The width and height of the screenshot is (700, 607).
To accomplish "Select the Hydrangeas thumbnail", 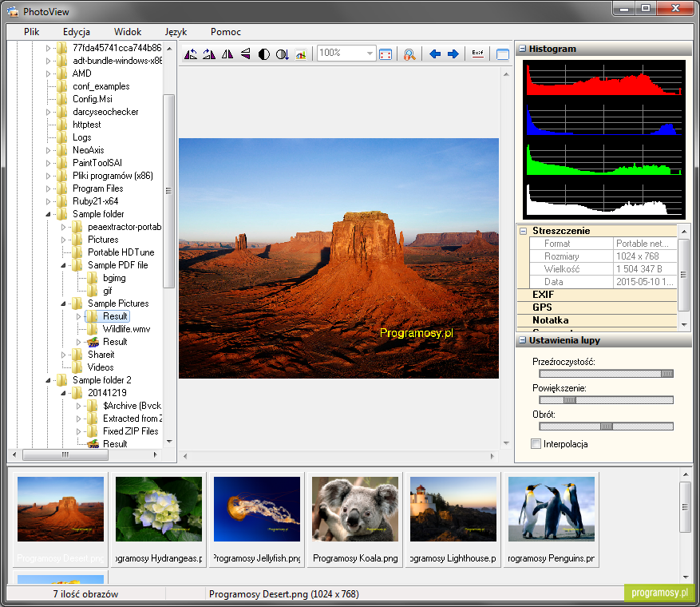I will pyautogui.click(x=159, y=520).
